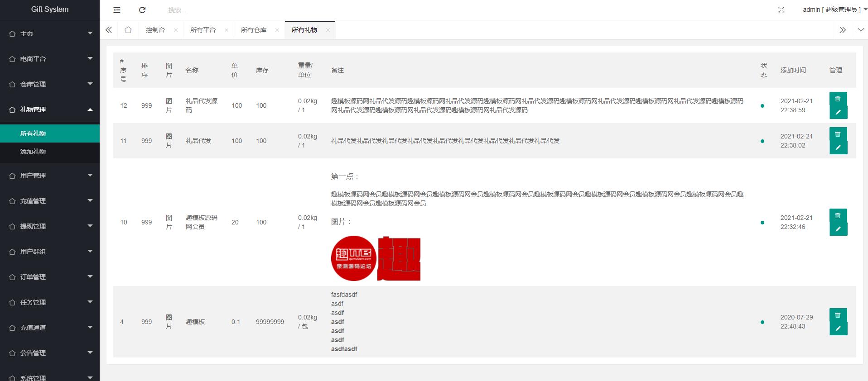Screen dimensions: 868x381
Task: Close the 所有礼物 tab
Action: pos(328,30)
